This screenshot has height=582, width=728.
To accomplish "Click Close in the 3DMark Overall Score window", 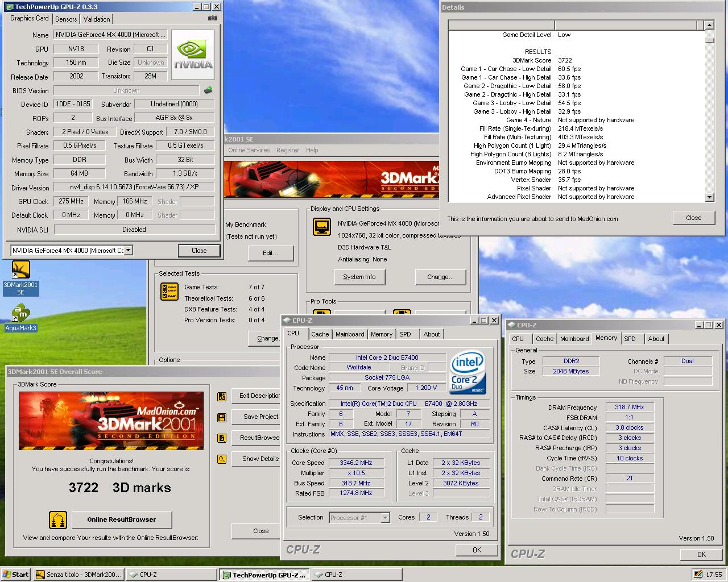I will pyautogui.click(x=257, y=531).
